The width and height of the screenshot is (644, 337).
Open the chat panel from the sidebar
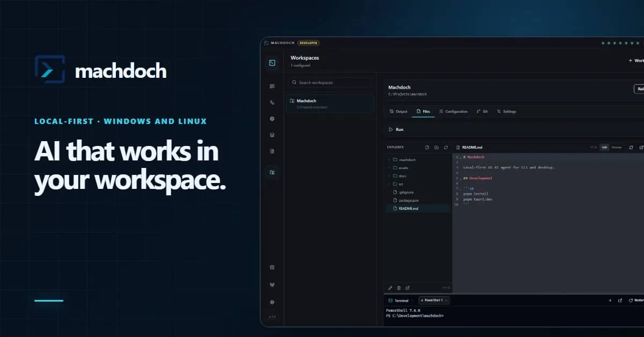[x=272, y=86]
